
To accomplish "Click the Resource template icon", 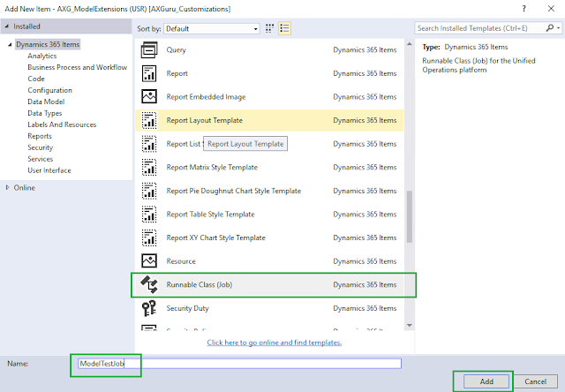I will coord(149,260).
